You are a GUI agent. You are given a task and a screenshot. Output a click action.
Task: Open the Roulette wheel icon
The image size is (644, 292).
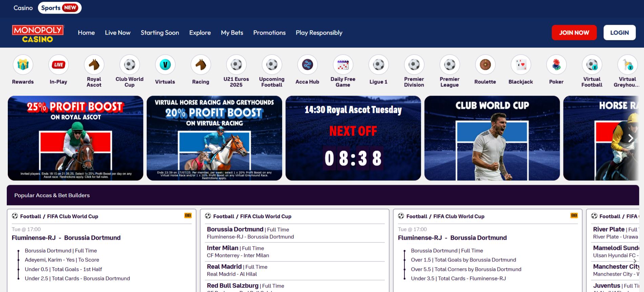[485, 65]
